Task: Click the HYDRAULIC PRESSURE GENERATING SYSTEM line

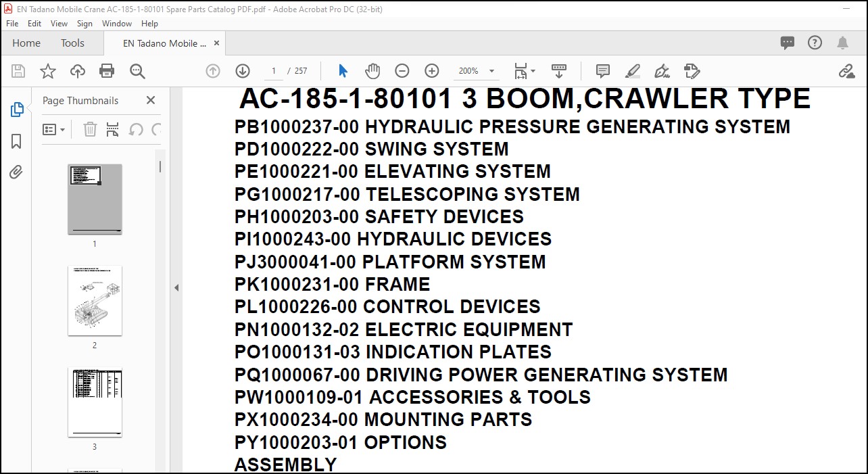Action: click(x=512, y=126)
